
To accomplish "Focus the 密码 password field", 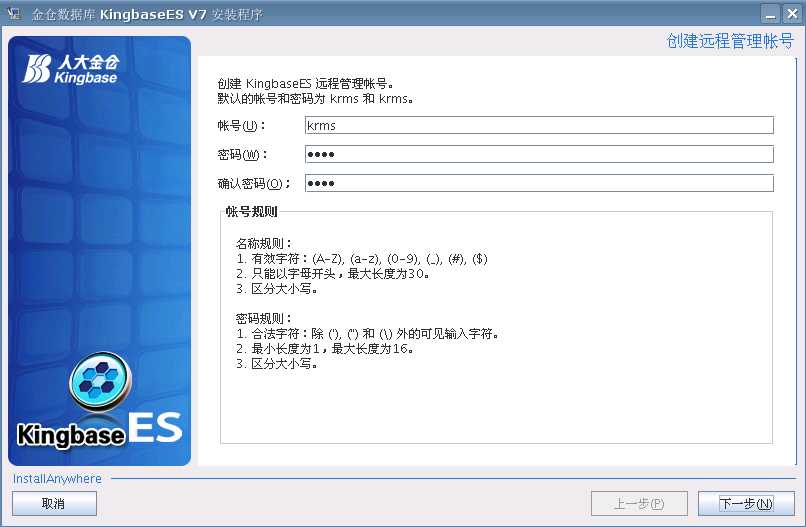I will pos(539,154).
